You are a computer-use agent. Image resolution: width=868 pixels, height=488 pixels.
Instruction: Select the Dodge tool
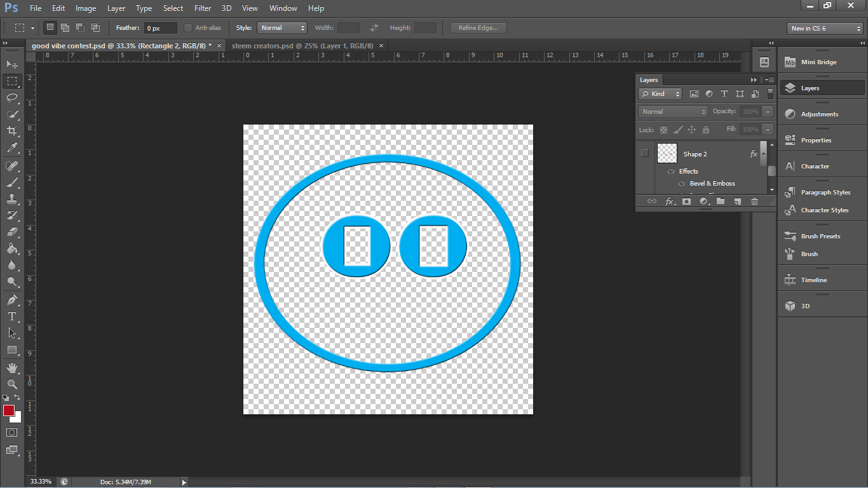(12, 281)
